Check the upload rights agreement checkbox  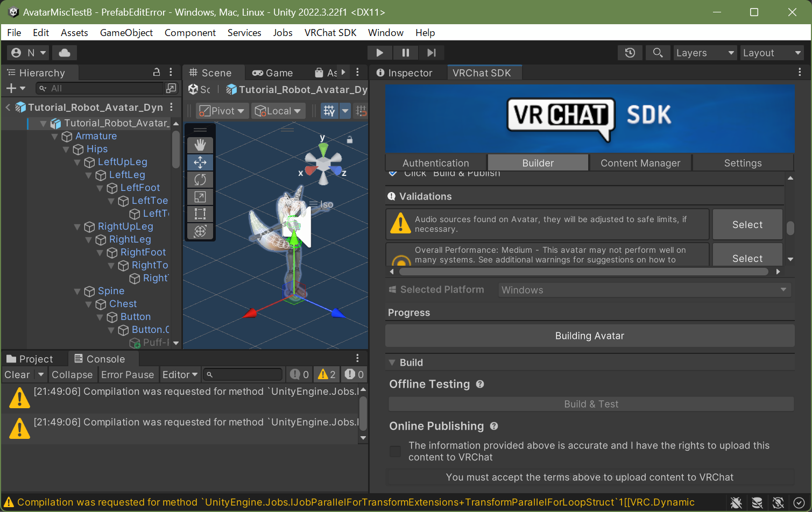396,451
